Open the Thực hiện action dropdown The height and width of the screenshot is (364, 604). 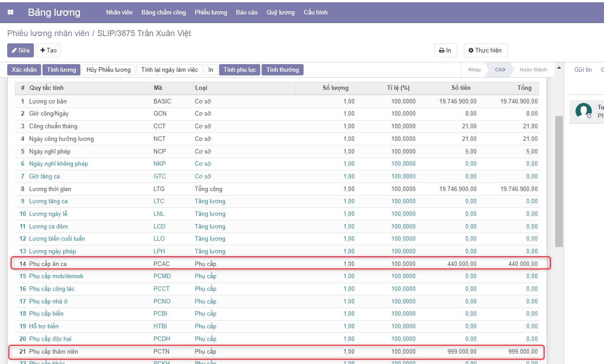click(486, 50)
